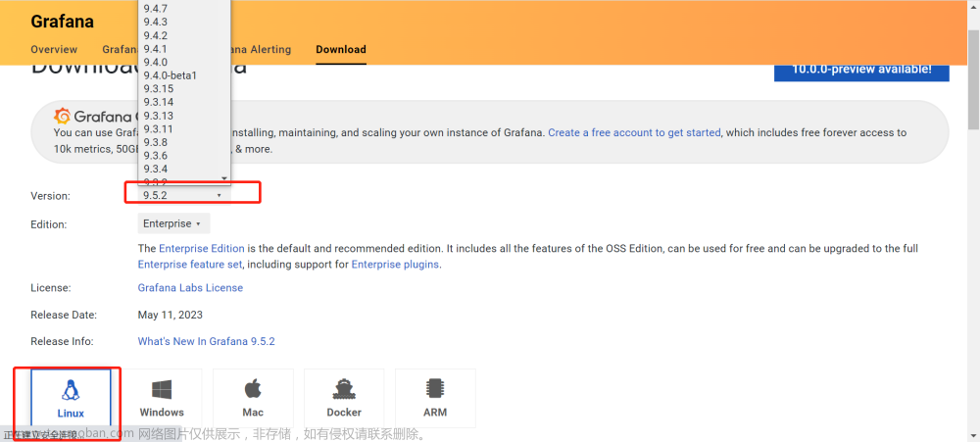Click the Grafana logo in banner

[62, 117]
